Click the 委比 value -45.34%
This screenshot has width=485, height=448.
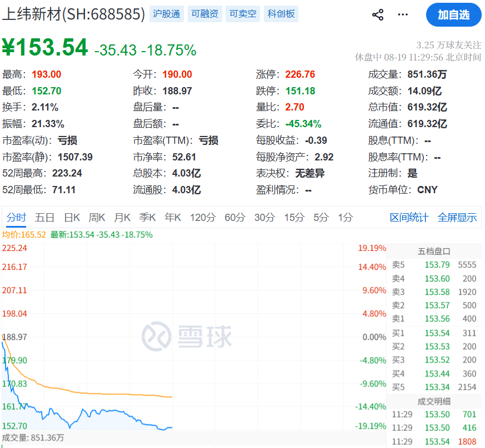tap(303, 124)
